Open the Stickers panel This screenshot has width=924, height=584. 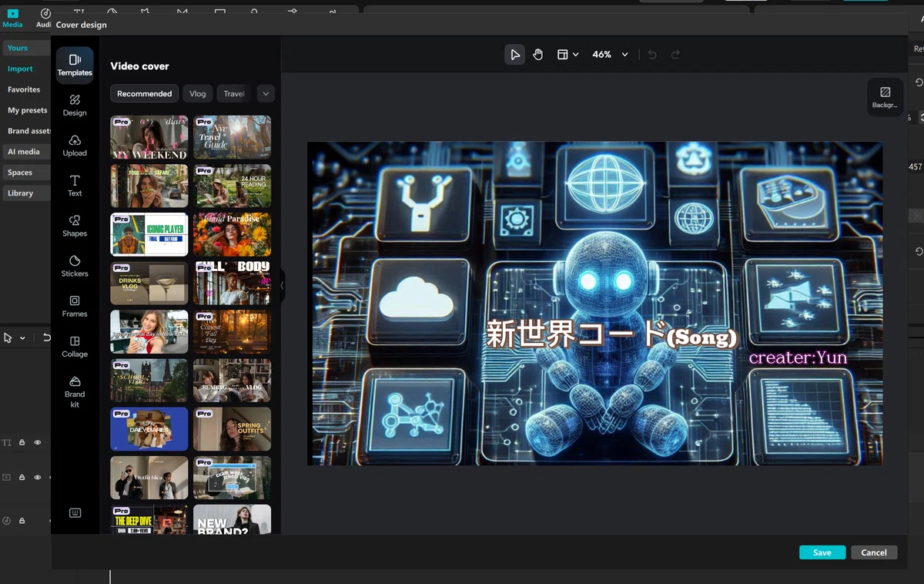click(75, 266)
